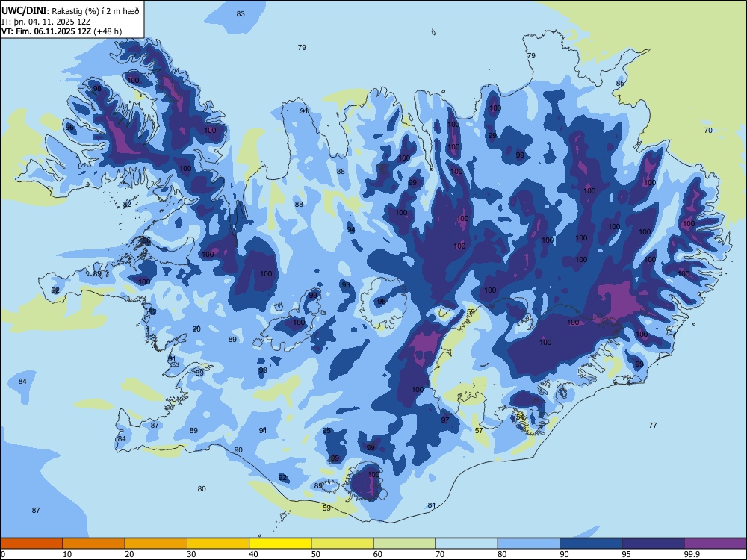The image size is (747, 560).
Task: Choose the 30–40 golden legend swatch
Action: 218,544
